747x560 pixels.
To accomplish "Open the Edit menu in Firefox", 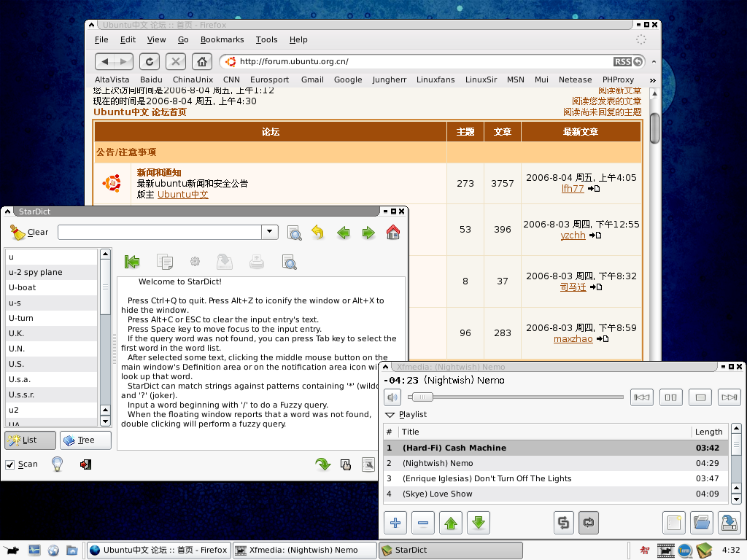I will (128, 39).
